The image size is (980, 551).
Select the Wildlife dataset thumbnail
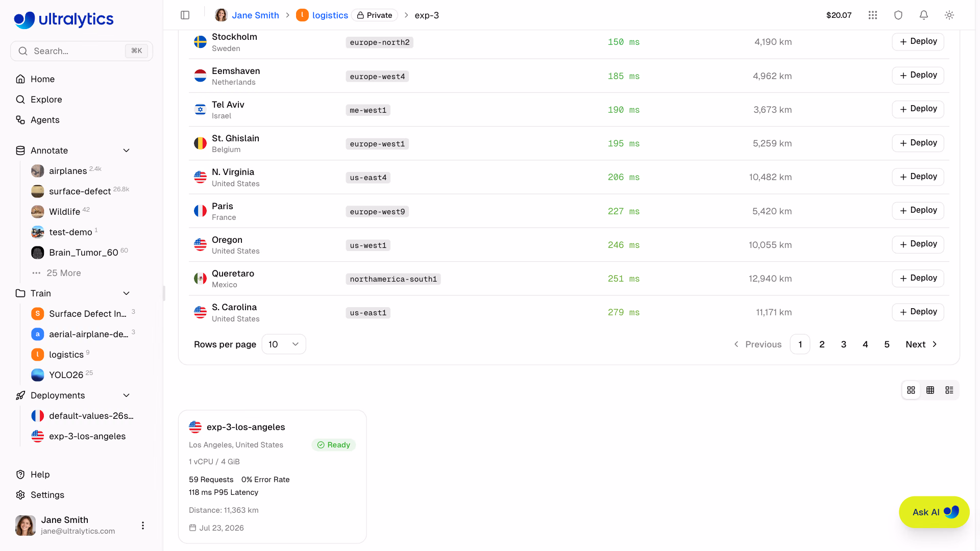pos(37,212)
